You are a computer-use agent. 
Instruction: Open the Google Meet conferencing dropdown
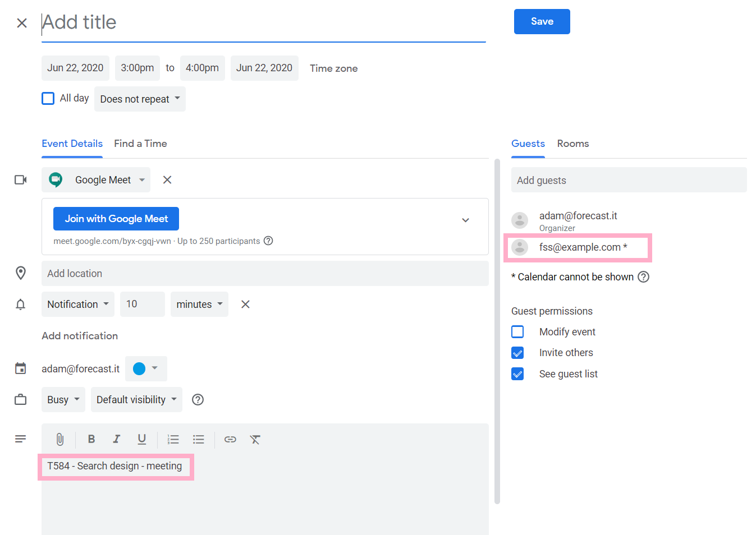pyautogui.click(x=96, y=179)
